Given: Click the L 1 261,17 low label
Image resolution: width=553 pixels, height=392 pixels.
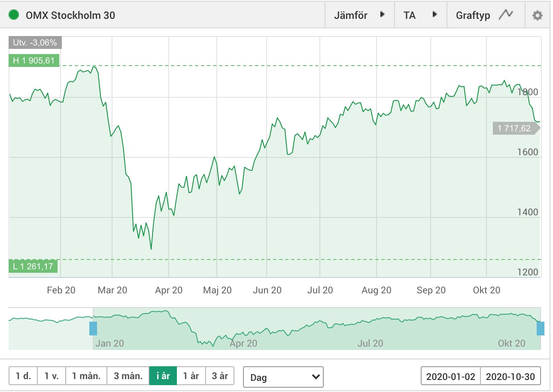Looking at the screenshot, I should click(x=33, y=266).
